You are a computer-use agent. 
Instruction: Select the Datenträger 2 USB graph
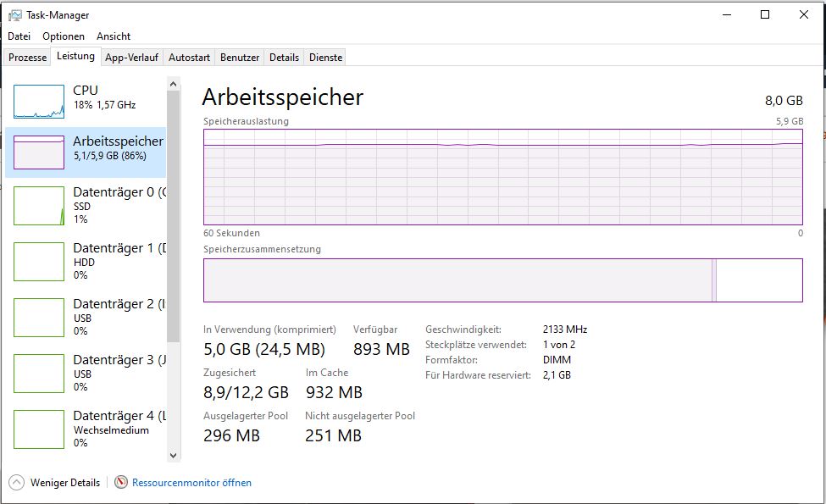pyautogui.click(x=39, y=318)
